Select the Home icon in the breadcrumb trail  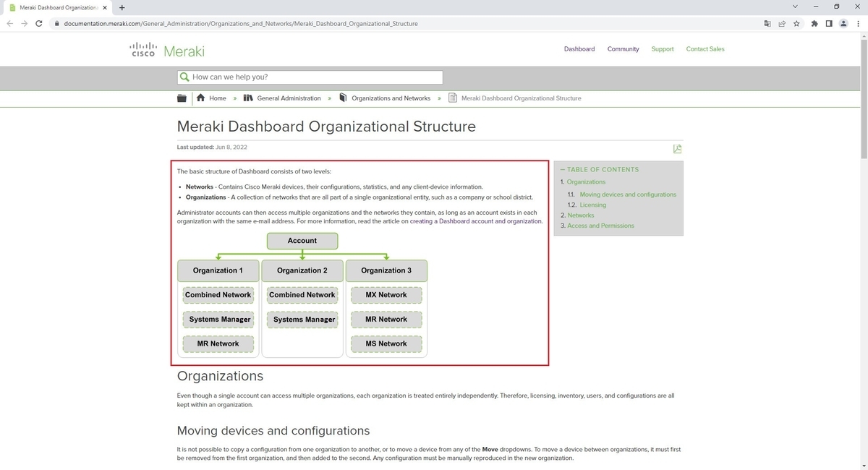pos(200,98)
